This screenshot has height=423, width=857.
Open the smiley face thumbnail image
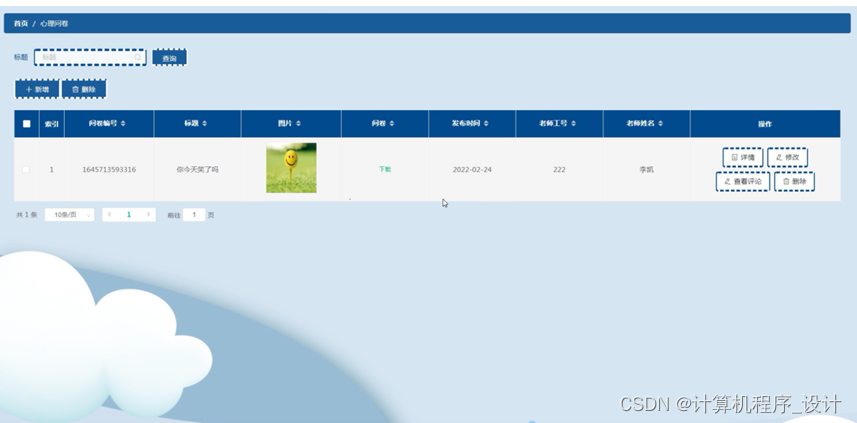click(x=291, y=168)
